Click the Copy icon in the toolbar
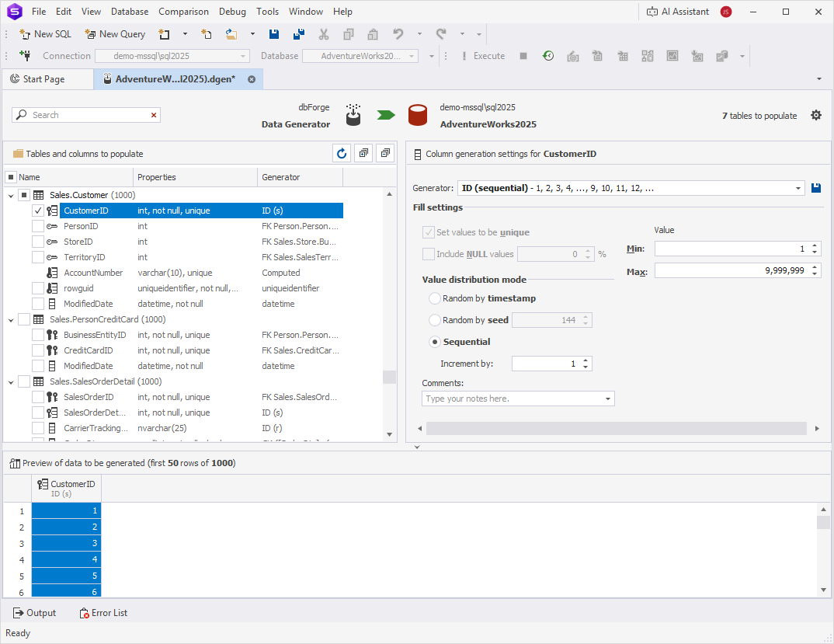Screen dimensions: 834x644 point(349,34)
